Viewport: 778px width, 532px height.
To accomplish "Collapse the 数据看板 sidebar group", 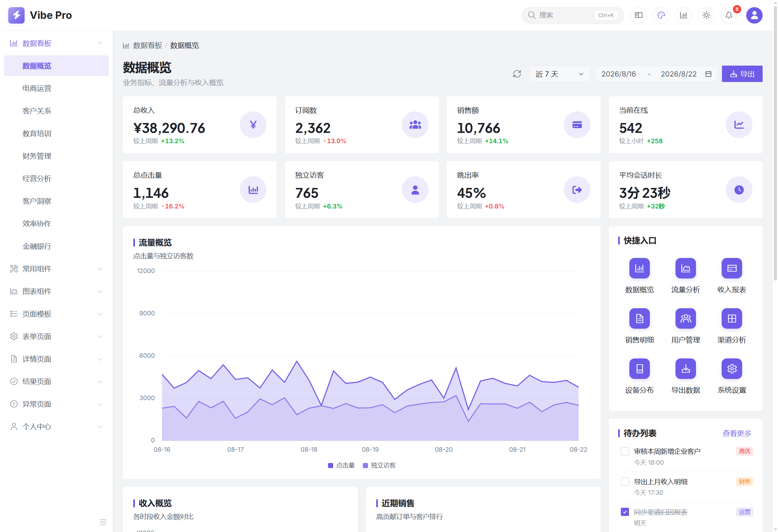I will [x=56, y=43].
